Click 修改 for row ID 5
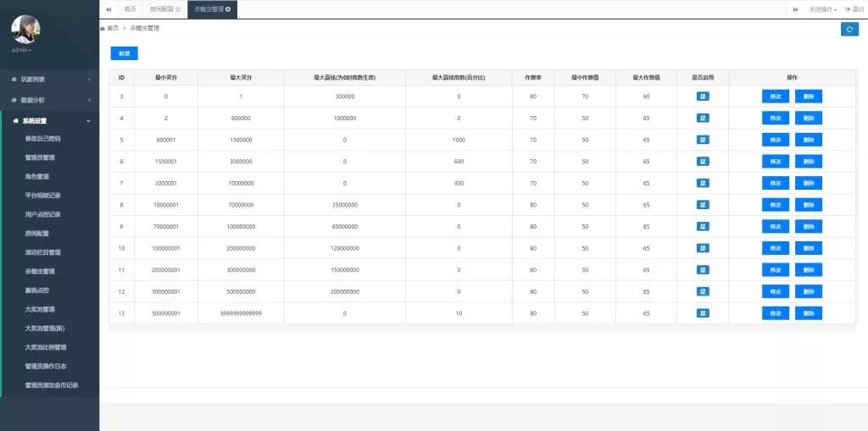 click(x=775, y=140)
